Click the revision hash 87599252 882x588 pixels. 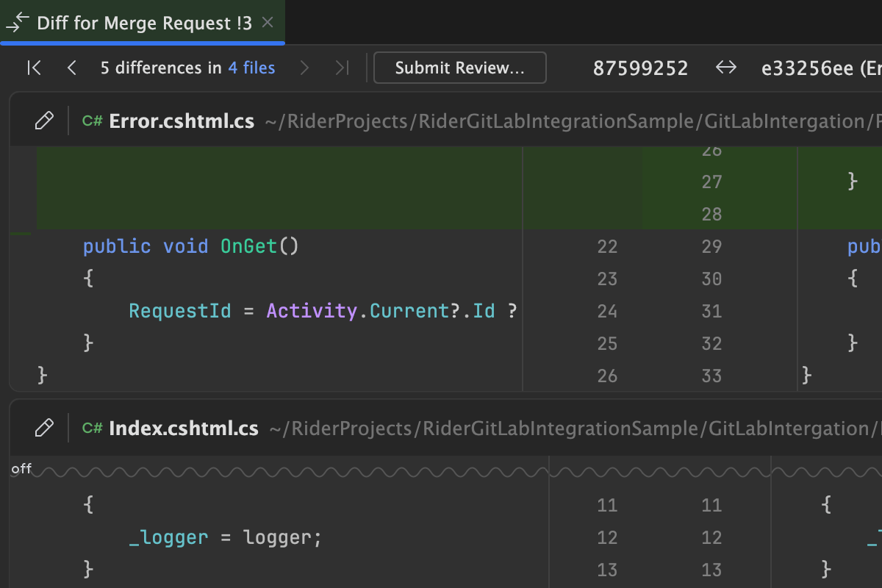point(640,68)
